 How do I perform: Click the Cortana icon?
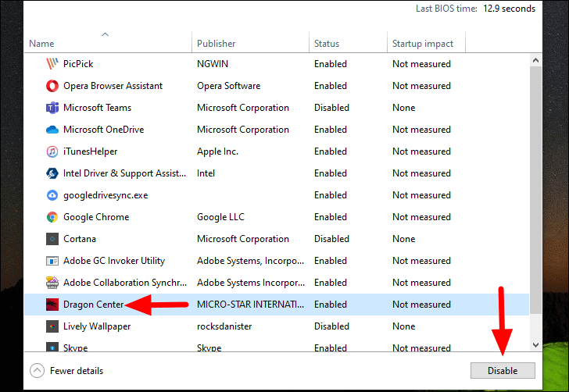coord(52,239)
